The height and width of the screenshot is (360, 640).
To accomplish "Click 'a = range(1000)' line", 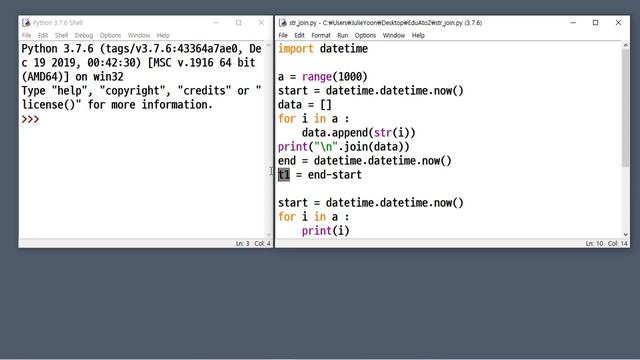I will (x=323, y=77).
